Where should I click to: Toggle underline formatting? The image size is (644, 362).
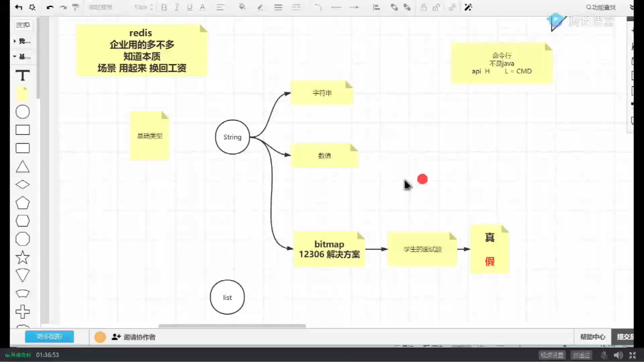190,7
